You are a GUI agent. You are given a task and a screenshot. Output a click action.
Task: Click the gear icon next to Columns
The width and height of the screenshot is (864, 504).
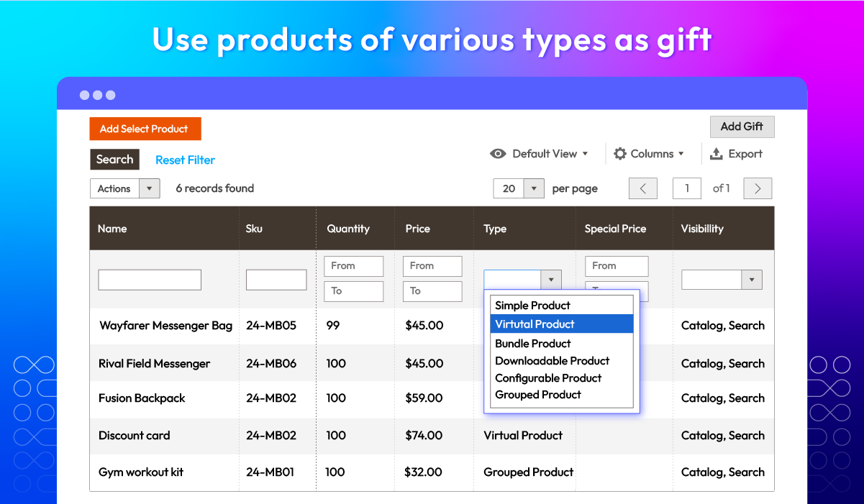[619, 153]
